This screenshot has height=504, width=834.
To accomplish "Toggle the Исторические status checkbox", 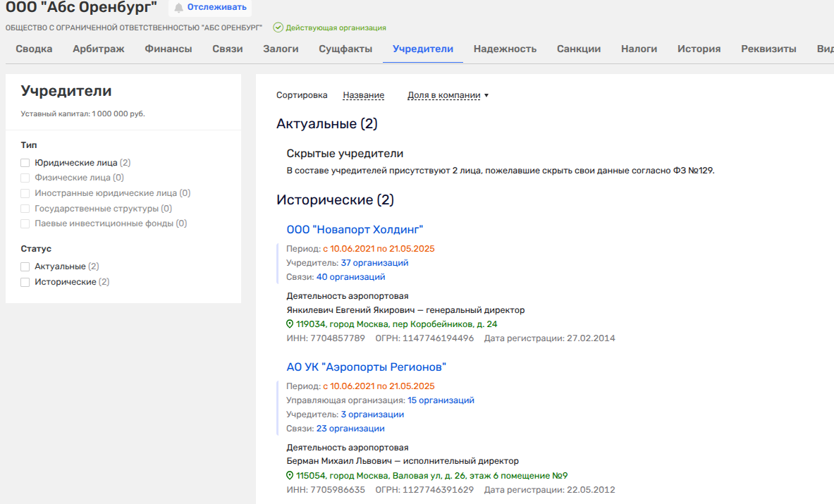I will pos(25,282).
